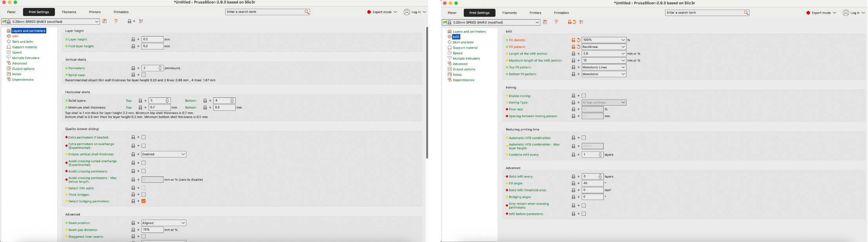Open Ensure vertical shell thickness dropdown
Viewport: 868px width, 242px height.
click(164, 154)
